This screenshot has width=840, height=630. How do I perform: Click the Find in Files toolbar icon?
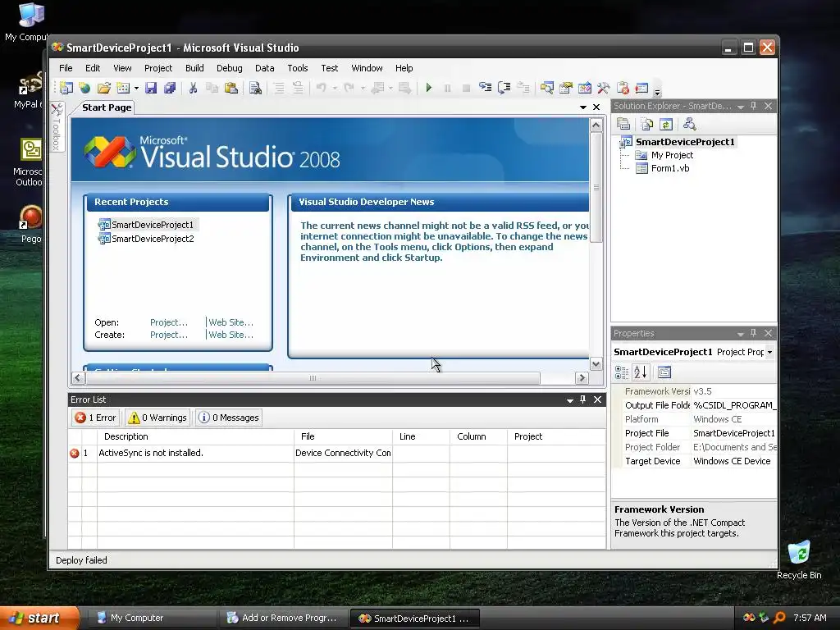[x=256, y=88]
